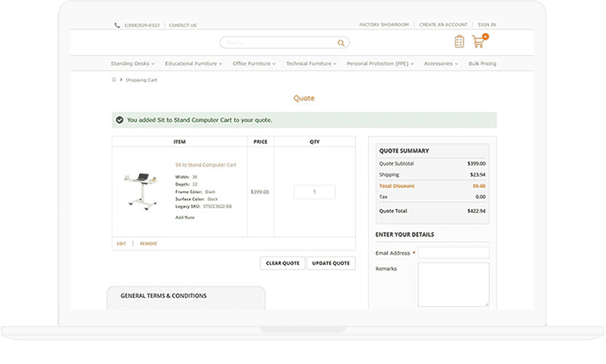Open Personal Protection (PPE) menu
The width and height of the screenshot is (606, 364).
click(380, 63)
